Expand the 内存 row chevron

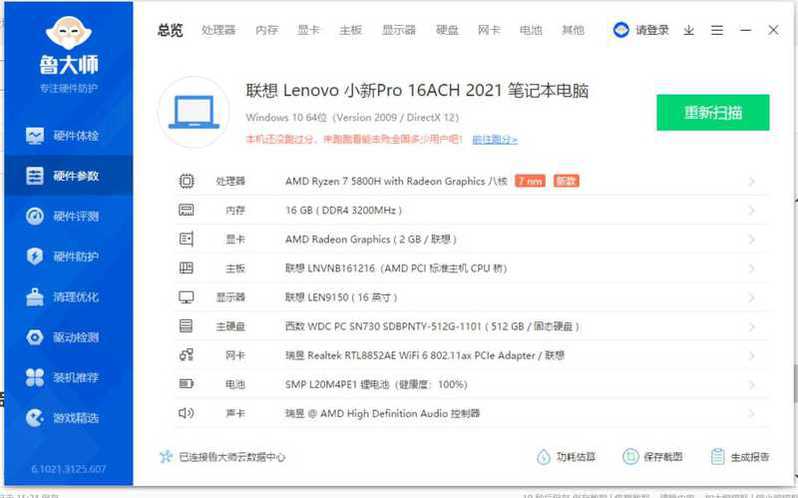752,211
